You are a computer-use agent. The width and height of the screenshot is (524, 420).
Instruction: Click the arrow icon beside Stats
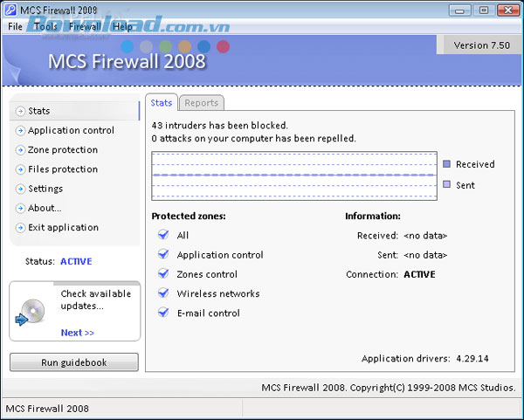pos(20,111)
